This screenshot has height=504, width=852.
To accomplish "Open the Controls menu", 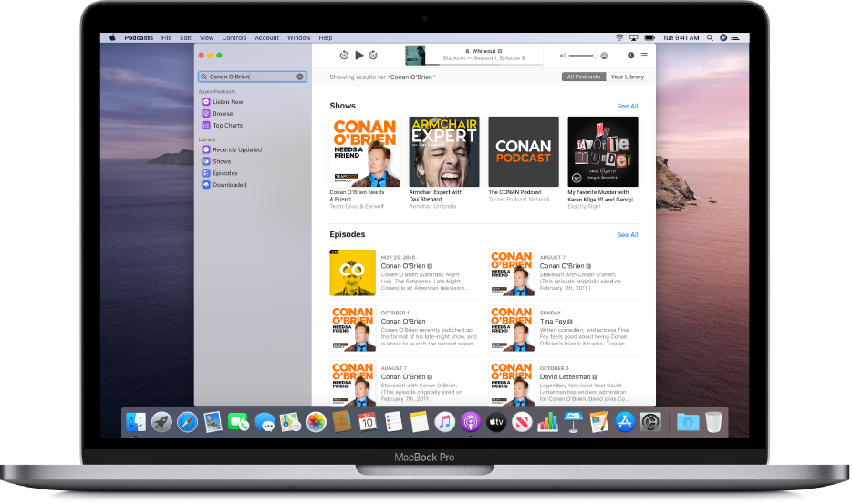I will 234,38.
